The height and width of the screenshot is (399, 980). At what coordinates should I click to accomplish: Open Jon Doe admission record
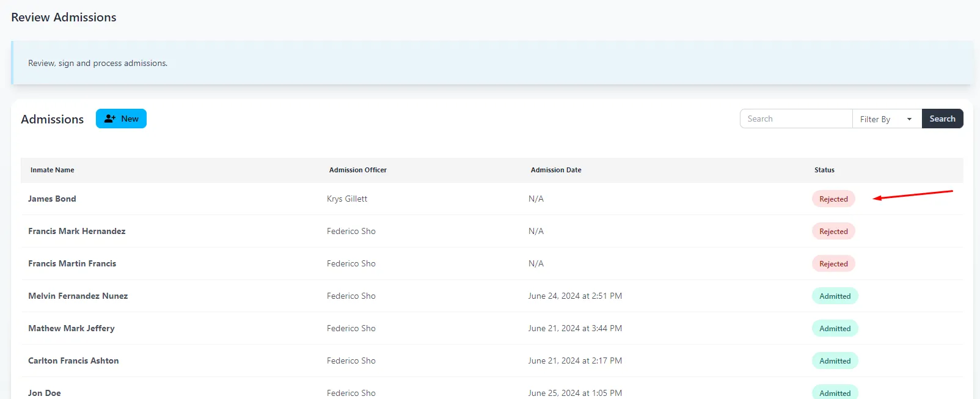45,392
